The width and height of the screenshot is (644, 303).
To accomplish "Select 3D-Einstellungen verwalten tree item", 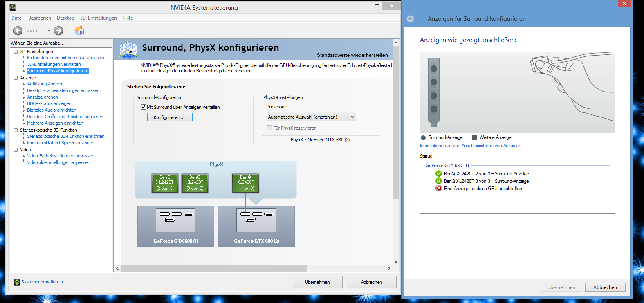I will coord(54,64).
